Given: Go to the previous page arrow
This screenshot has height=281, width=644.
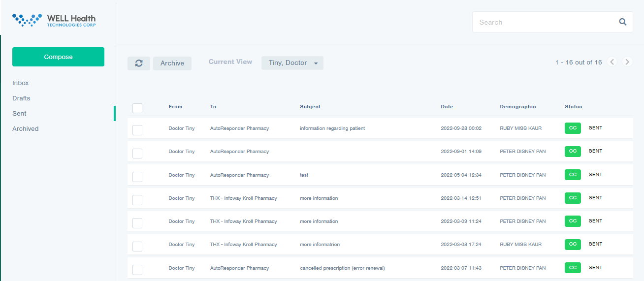Looking at the screenshot, I should (612, 62).
